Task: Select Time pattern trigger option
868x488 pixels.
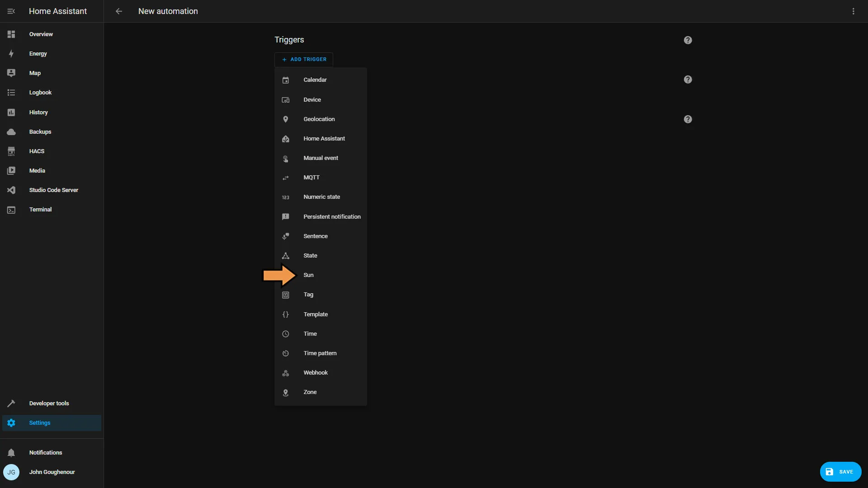Action: click(320, 353)
